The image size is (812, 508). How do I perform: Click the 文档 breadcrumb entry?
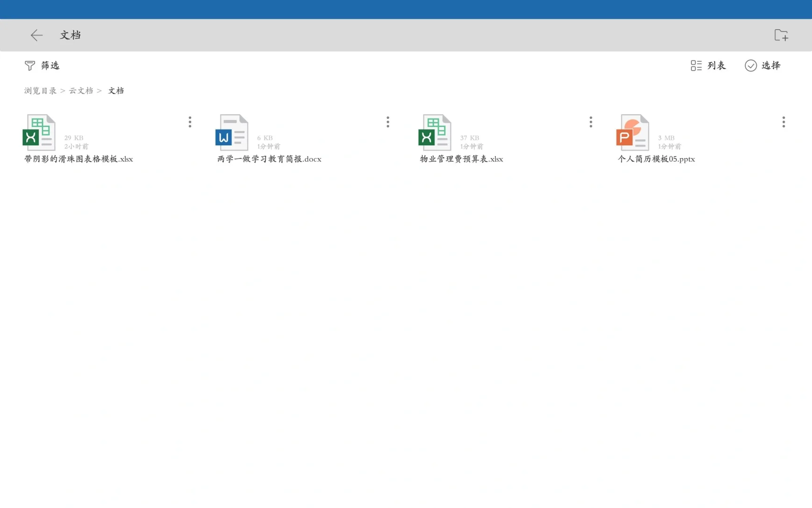116,90
